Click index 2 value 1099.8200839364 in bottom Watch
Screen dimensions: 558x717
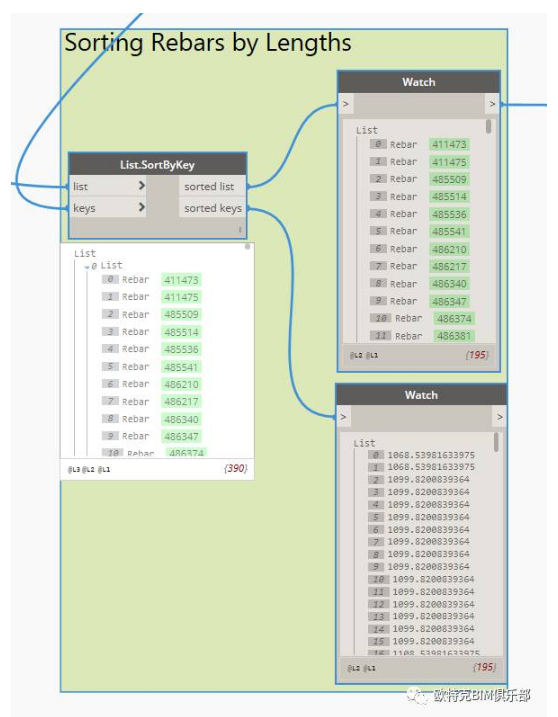[x=428, y=479]
